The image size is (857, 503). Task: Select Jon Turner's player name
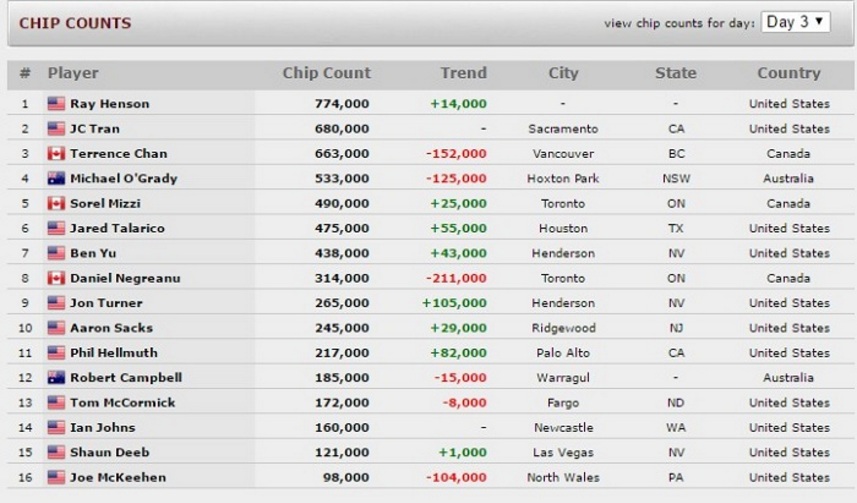(106, 303)
